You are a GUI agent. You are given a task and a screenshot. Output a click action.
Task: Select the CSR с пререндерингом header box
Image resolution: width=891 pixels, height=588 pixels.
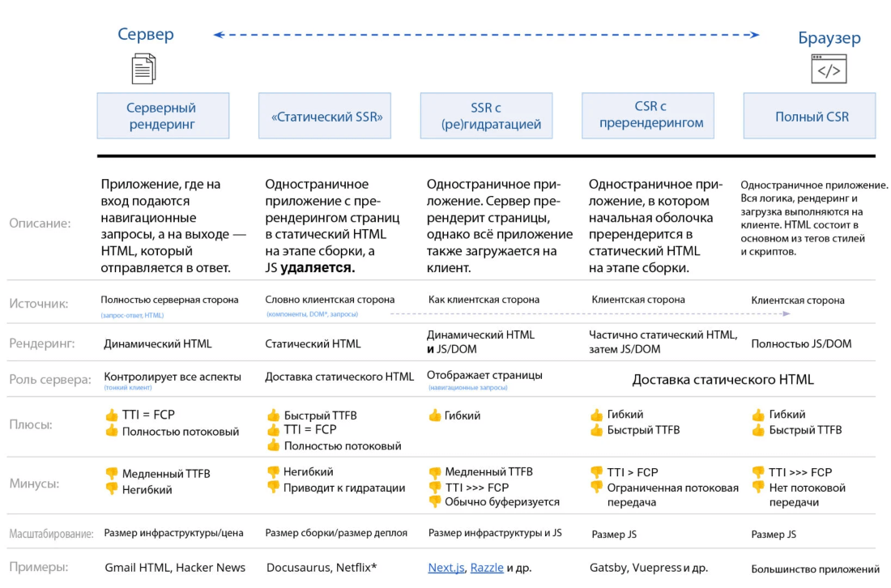[x=647, y=116]
